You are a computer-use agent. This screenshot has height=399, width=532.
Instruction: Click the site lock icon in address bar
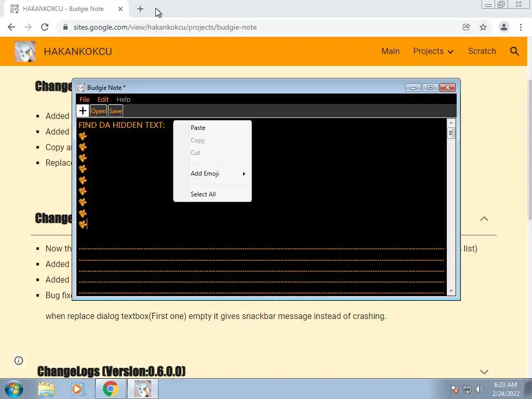pos(65,27)
